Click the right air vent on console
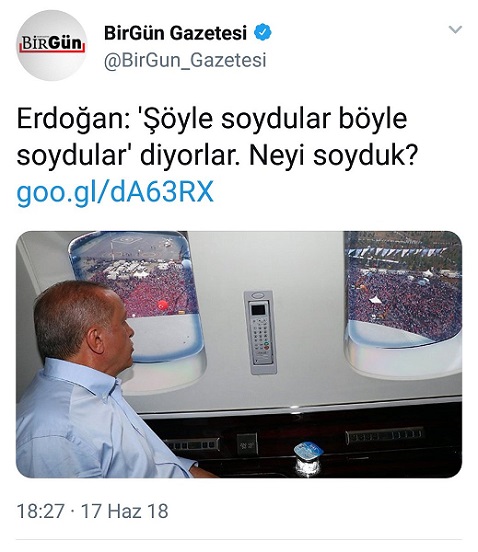Image resolution: width=478 pixels, height=552 pixels. click(x=385, y=435)
